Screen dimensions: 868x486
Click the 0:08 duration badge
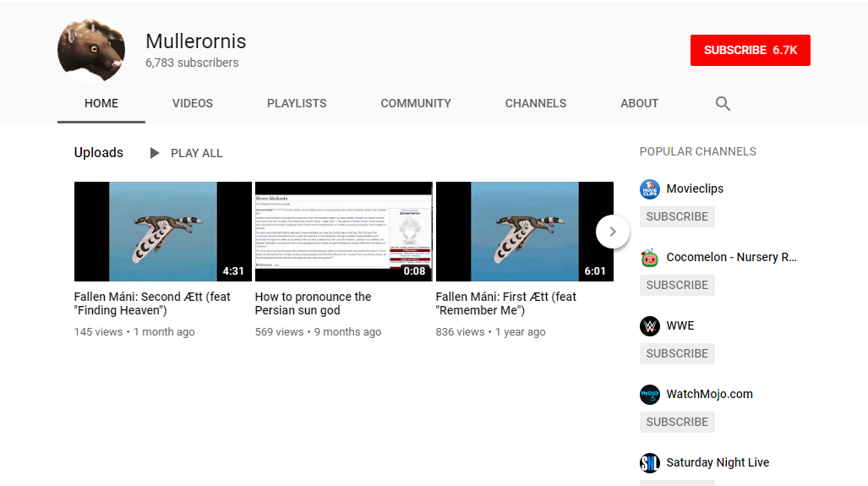[414, 271]
